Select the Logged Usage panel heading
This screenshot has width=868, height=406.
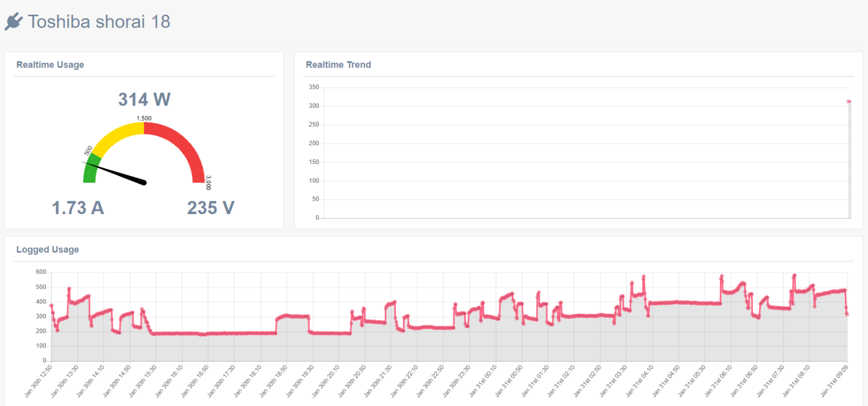click(48, 249)
